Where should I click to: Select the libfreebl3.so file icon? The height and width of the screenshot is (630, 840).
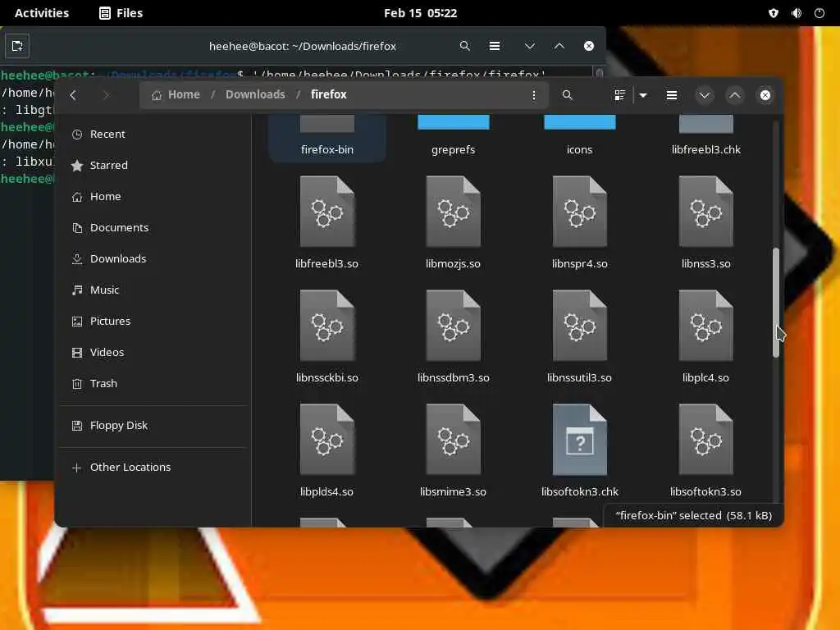point(326,212)
